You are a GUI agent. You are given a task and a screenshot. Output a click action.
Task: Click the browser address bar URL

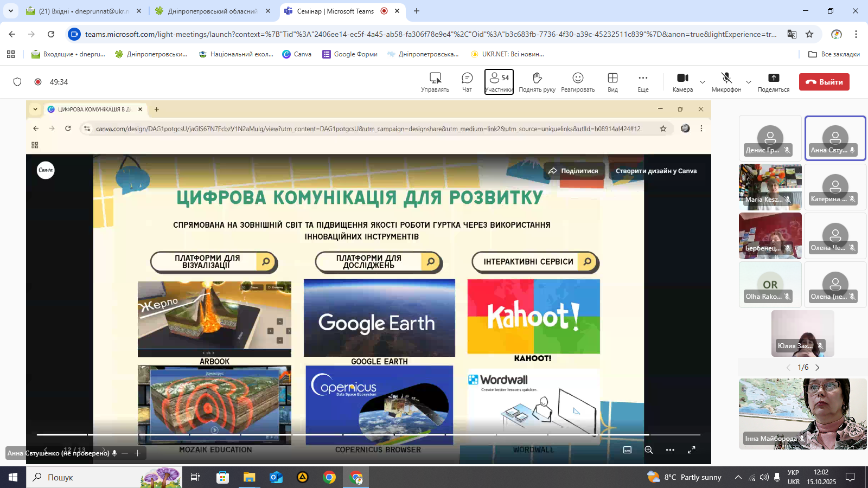click(429, 34)
